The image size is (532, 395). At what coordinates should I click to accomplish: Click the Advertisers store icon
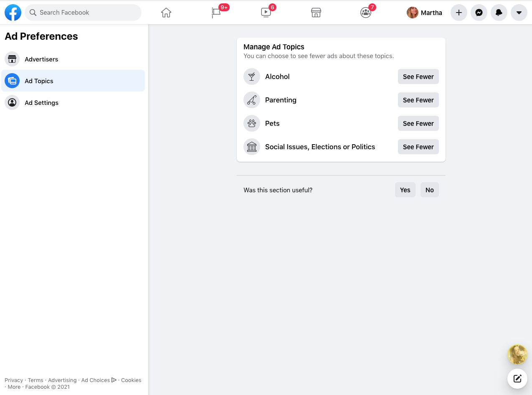[x=12, y=59]
